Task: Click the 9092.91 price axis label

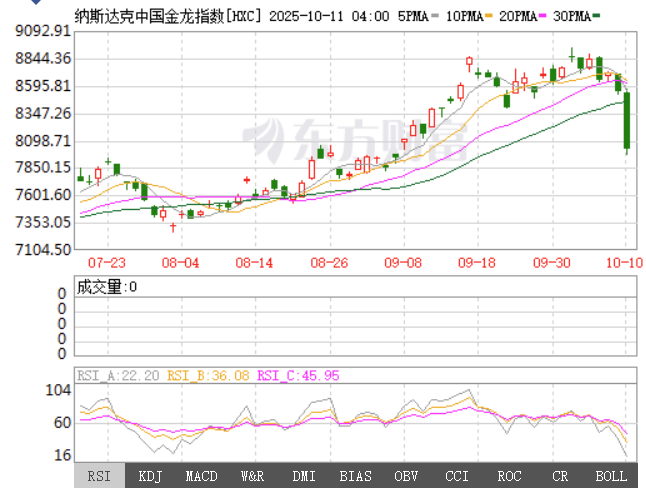Action: point(43,31)
